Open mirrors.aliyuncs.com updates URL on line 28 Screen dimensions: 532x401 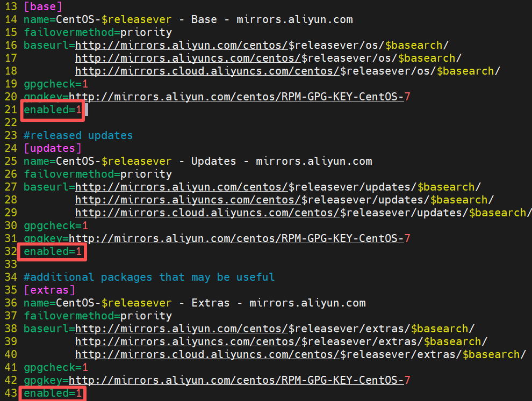coord(285,200)
